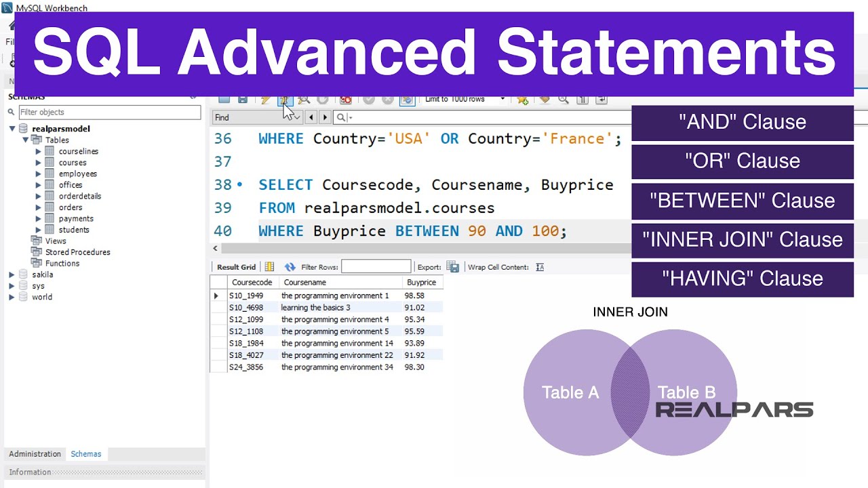The height and width of the screenshot is (488, 868).
Task: Select the Functions folder
Action: tap(62, 264)
